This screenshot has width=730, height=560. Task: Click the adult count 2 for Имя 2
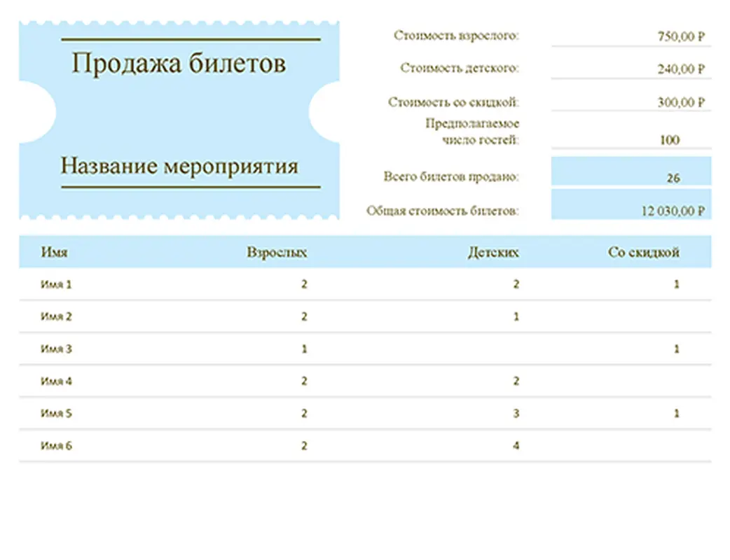coord(304,316)
